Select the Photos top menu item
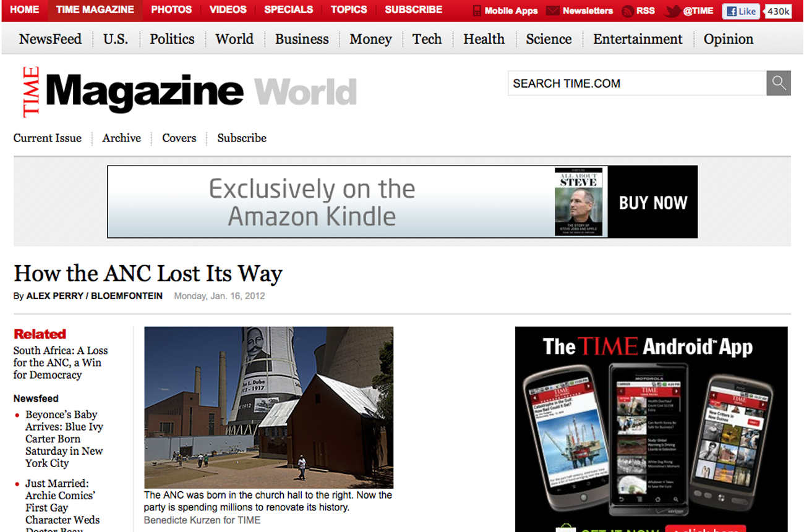This screenshot has height=532, width=804. coord(171,10)
